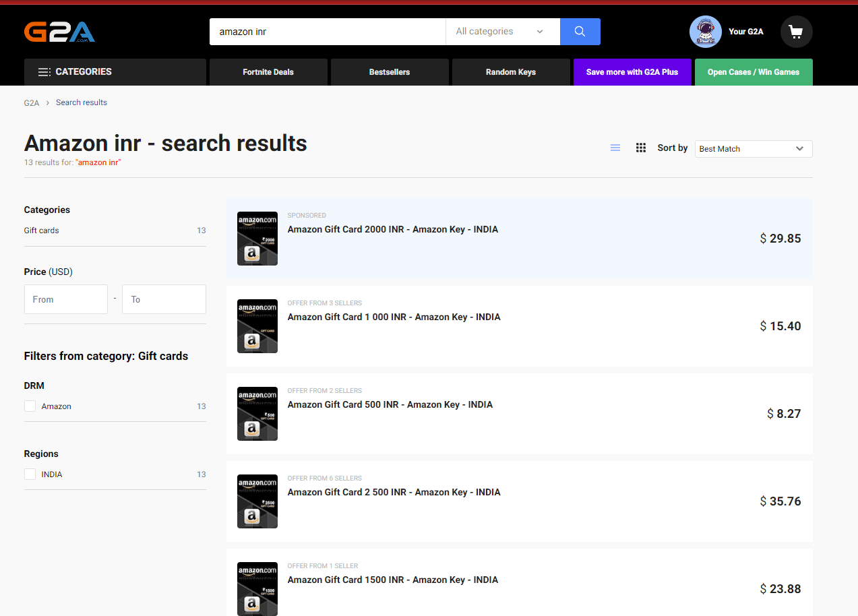858x616 pixels.
Task: Focus the price To field
Action: (164, 299)
